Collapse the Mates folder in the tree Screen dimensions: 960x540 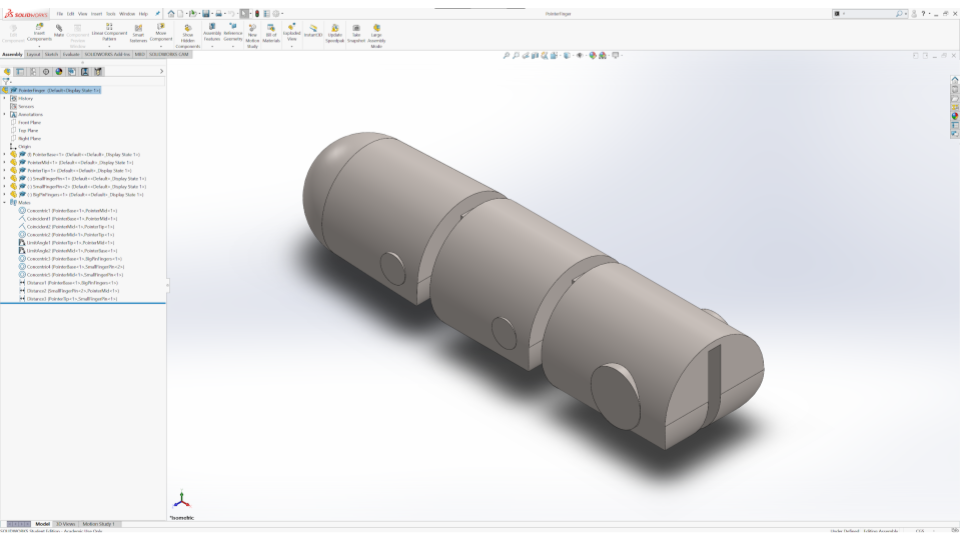click(x=4, y=203)
